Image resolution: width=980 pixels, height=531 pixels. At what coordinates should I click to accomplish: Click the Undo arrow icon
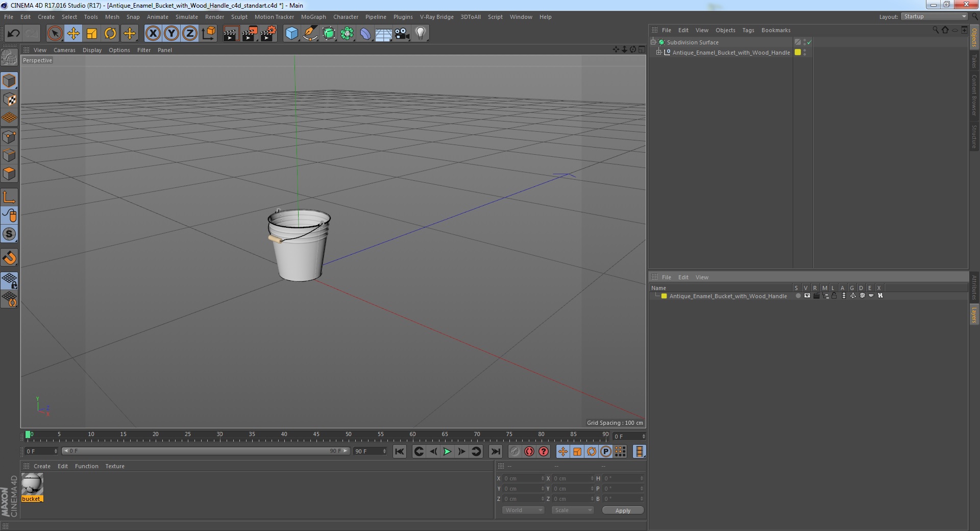[13, 34]
